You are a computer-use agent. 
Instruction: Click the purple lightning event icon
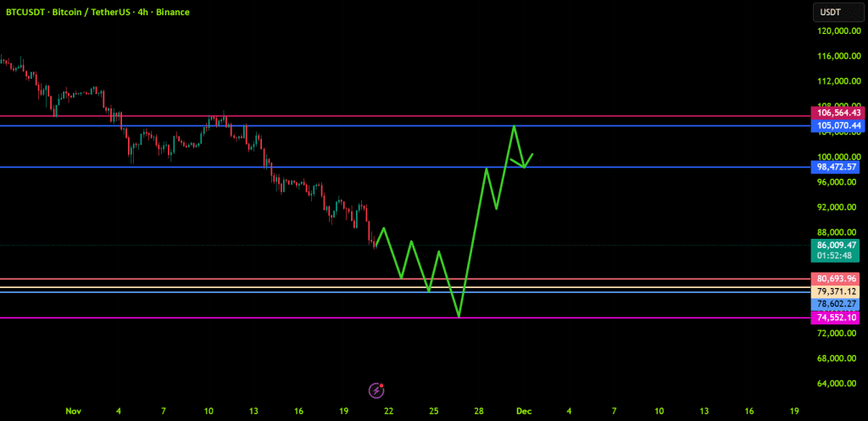pos(376,391)
